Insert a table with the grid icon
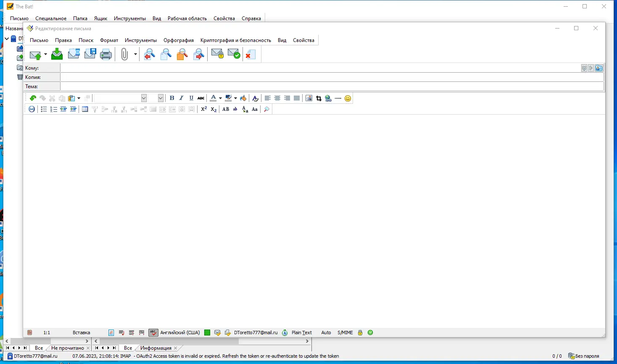Image resolution: width=617 pixels, height=364 pixels. 85,109
